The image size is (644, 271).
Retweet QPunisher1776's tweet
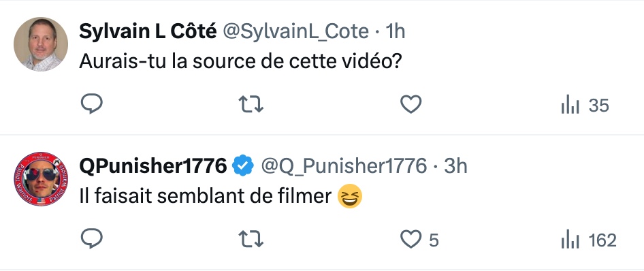251,238
